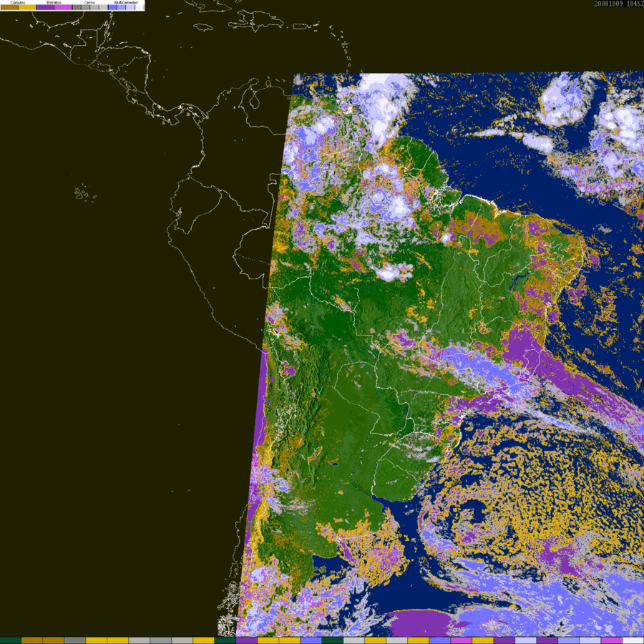
Task: Click the yellow Cúmulos legend swatch
Action: tap(27, 7)
